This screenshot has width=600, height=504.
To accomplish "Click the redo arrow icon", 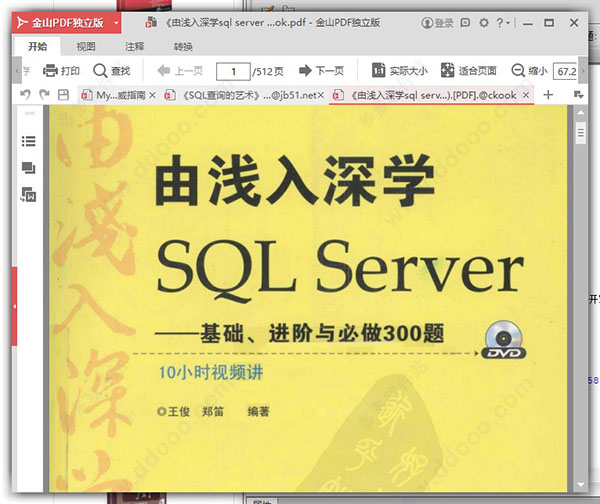I will 44,94.
